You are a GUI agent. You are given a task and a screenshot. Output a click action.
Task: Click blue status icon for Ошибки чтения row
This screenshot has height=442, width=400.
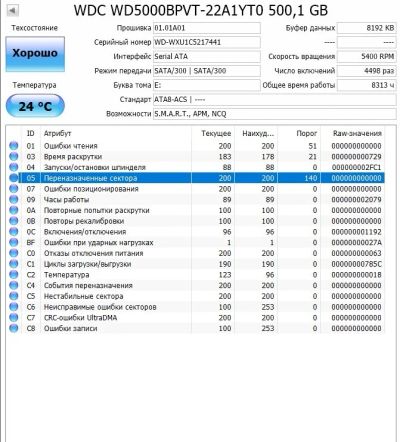[14, 146]
